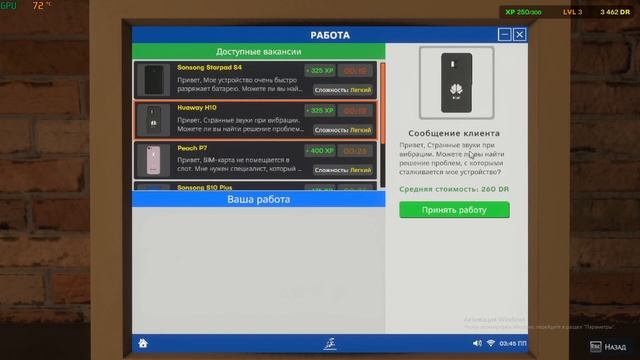Open the repair desk icon in bottom bar
Viewport: 640px width, 360px height.
330,344
